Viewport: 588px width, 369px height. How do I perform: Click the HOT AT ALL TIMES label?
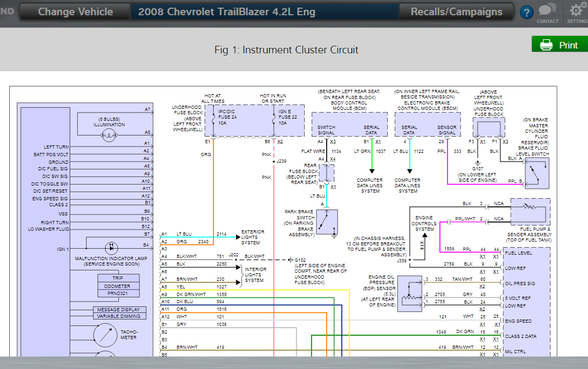tap(213, 99)
